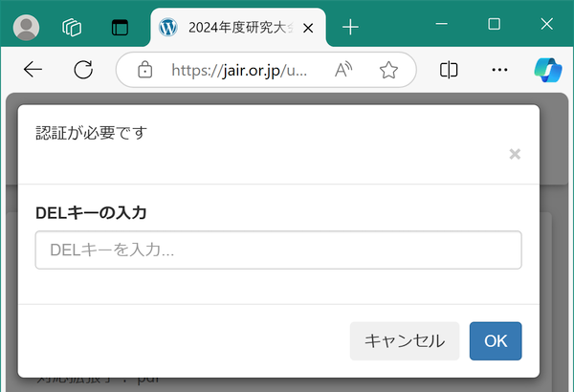Start Read aloud for this page
Screen dimensions: 574x392
[344, 70]
